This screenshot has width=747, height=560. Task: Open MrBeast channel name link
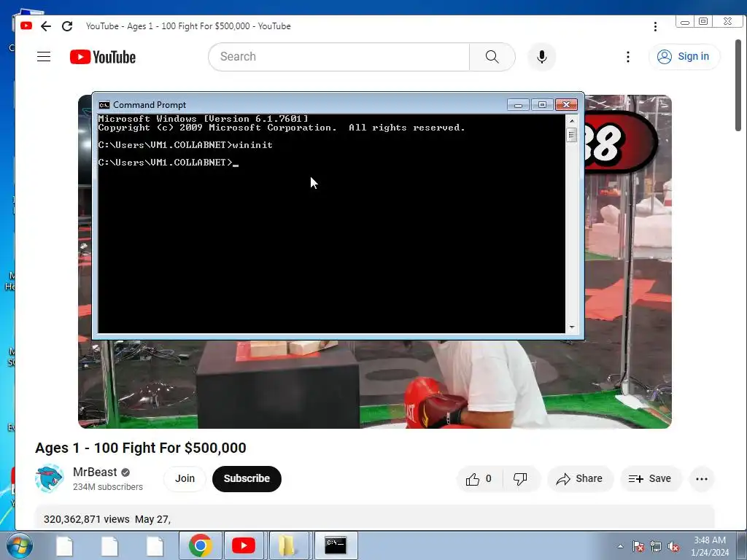[x=95, y=472]
